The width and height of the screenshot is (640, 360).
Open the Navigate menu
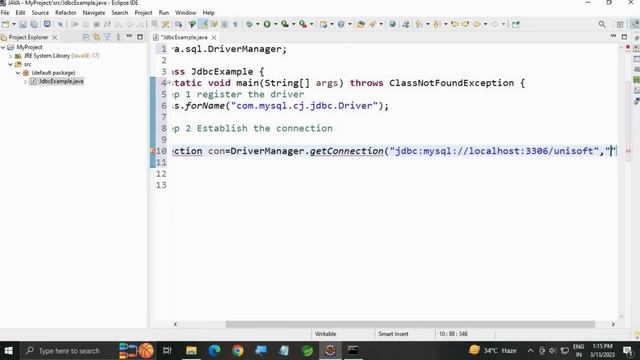coord(94,13)
